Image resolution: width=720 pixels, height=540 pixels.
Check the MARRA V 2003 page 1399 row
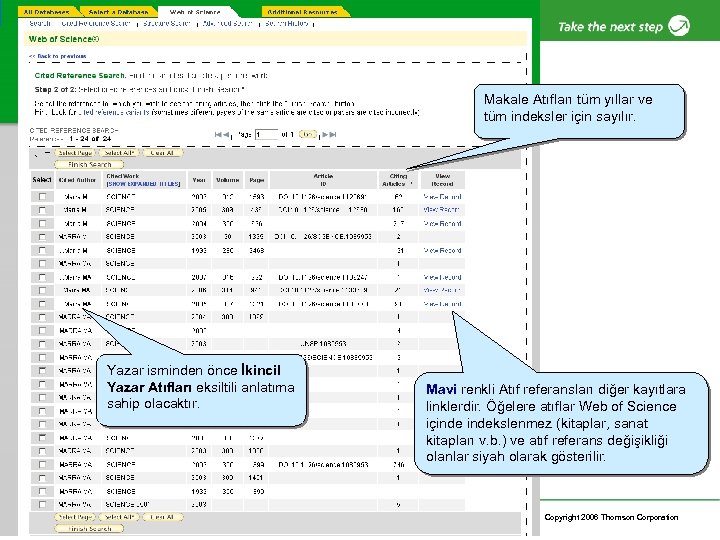(42, 237)
